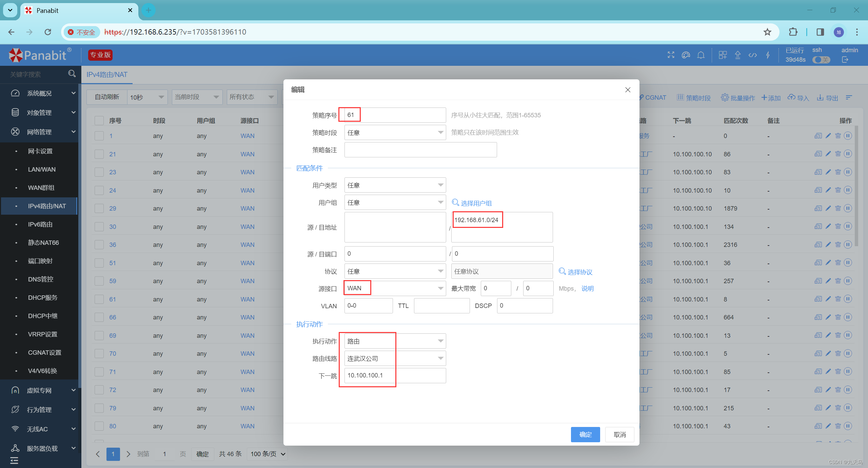
Task: Open the 源接口 dropdown showing WAN
Action: (x=395, y=288)
